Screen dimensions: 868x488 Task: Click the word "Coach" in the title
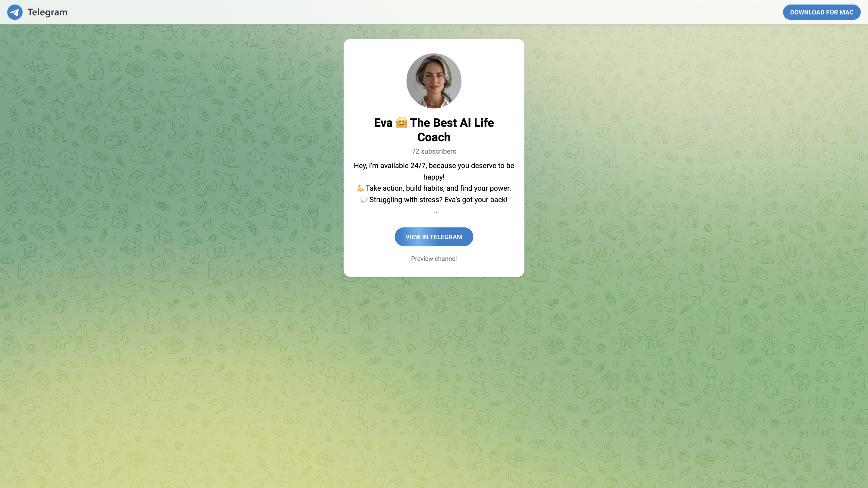(x=434, y=137)
